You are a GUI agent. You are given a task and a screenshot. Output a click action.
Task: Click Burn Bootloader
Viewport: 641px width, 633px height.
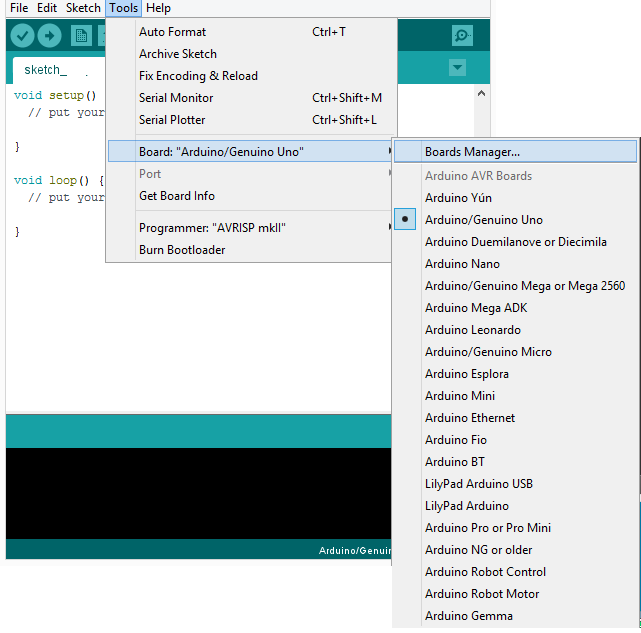coord(250,250)
